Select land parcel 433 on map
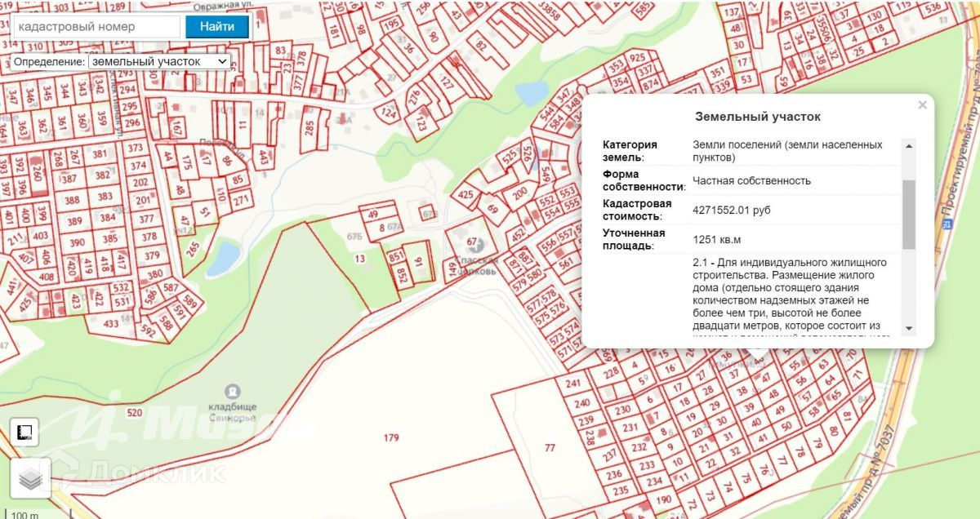Screen dimensions: 980x519 [x=112, y=323]
